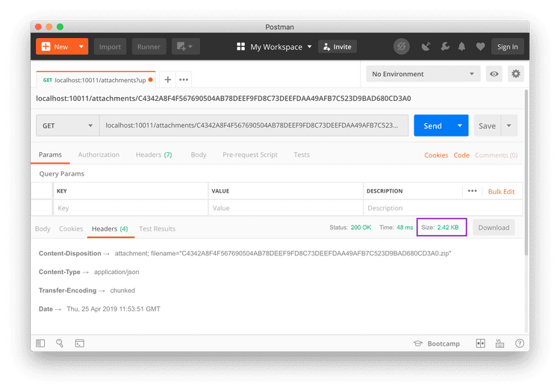Open the Test Results tab

tap(157, 228)
